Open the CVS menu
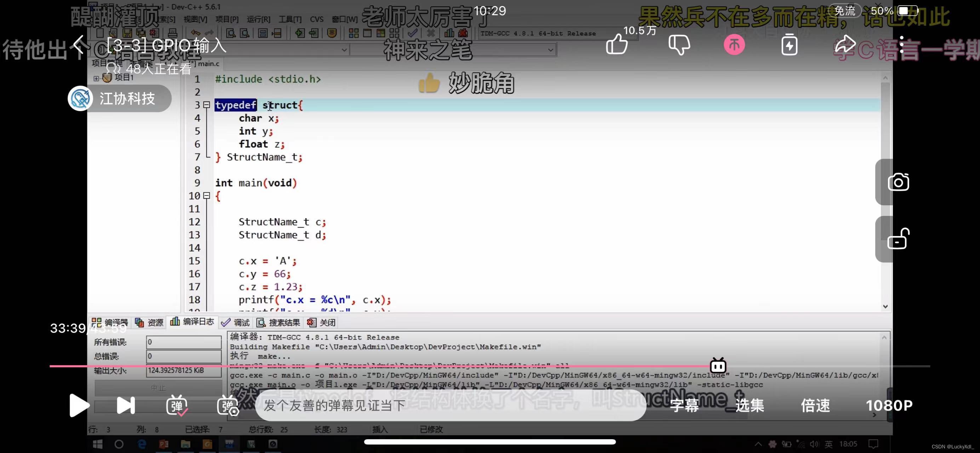This screenshot has height=453, width=980. (x=316, y=19)
